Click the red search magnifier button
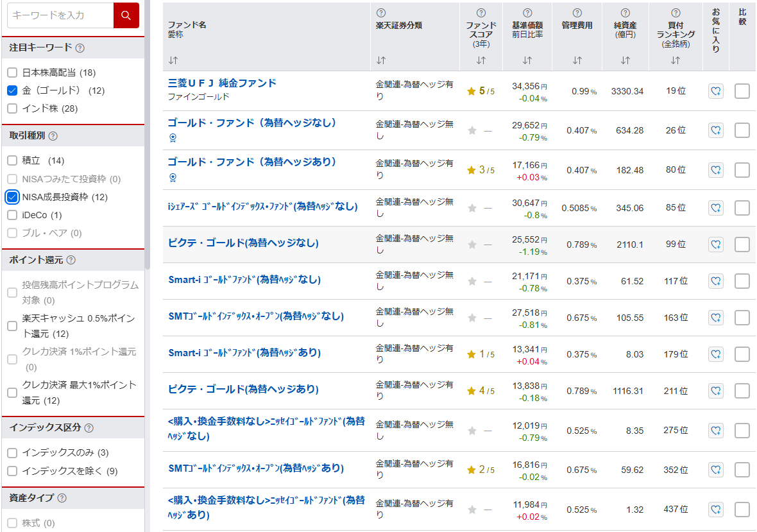 click(x=126, y=15)
